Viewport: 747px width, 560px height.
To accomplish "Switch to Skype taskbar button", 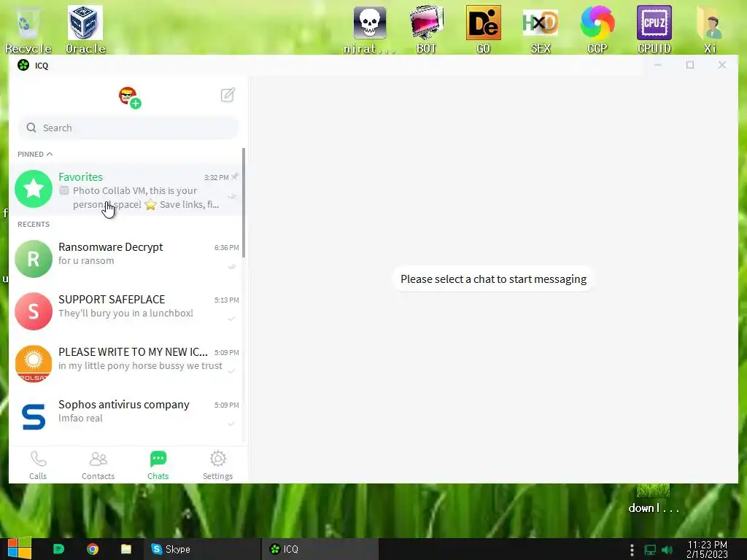I will click(x=201, y=549).
